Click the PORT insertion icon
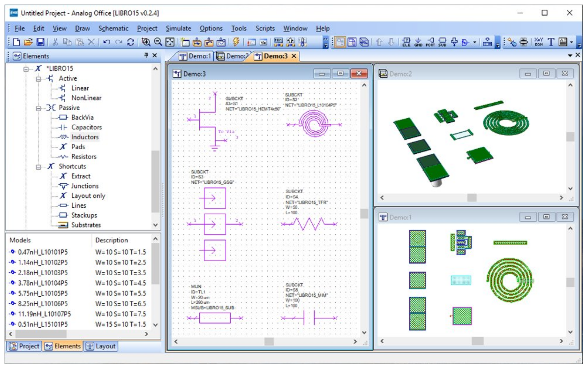 (430, 42)
